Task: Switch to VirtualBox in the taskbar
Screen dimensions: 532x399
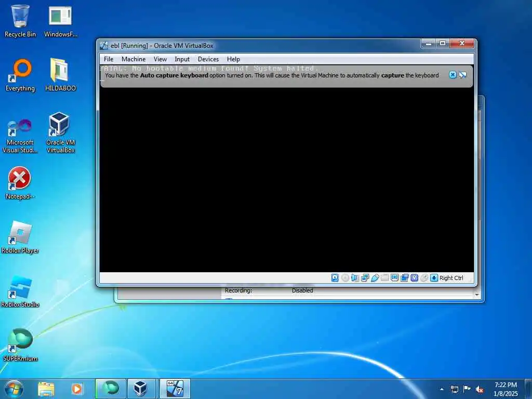Action: coord(140,389)
